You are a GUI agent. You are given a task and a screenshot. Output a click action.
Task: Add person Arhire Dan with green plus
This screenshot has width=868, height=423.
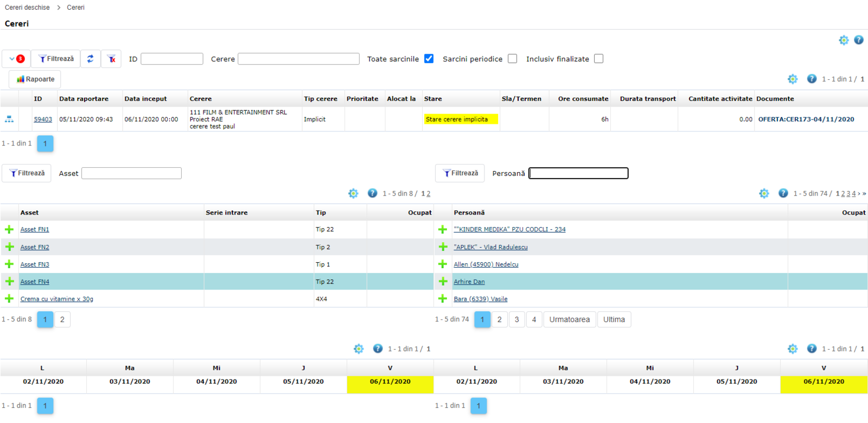point(443,281)
